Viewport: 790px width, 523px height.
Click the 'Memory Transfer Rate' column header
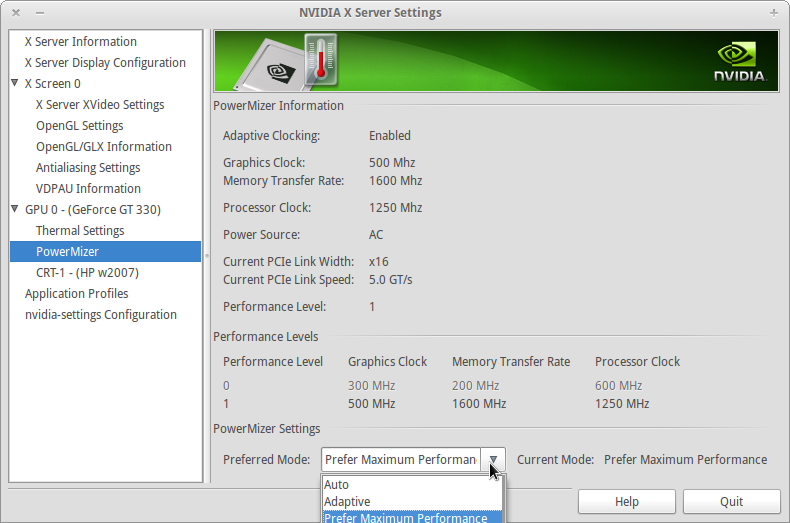(511, 362)
